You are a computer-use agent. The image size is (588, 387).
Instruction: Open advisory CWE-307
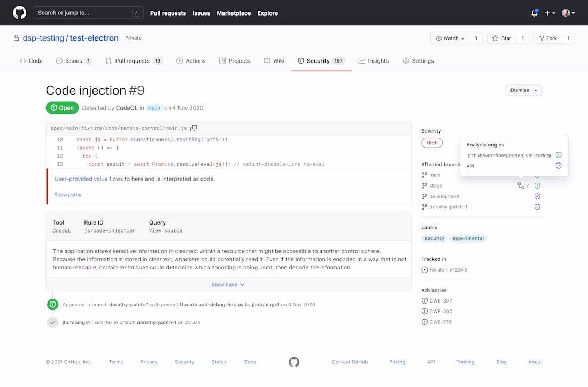click(437, 301)
